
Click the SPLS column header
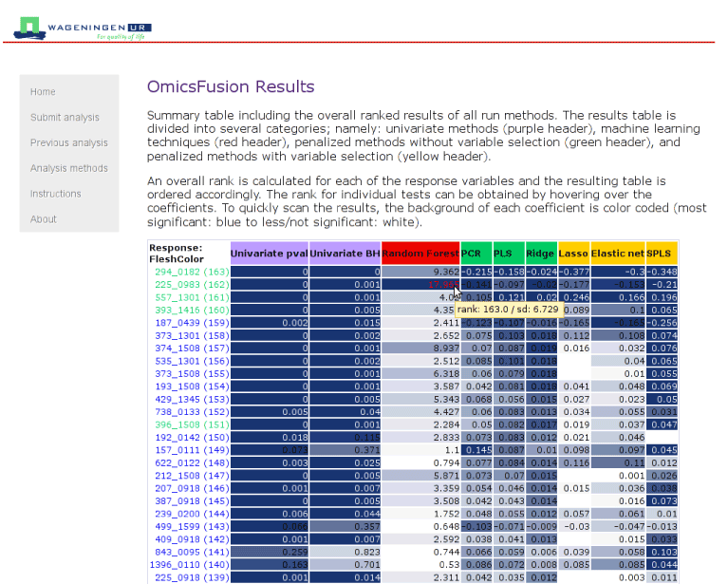pyautogui.click(x=661, y=254)
